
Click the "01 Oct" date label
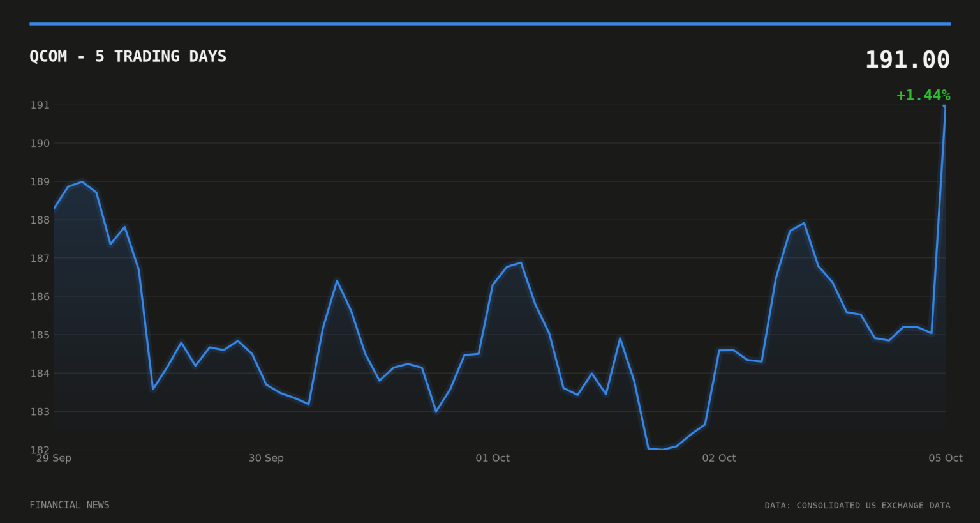(x=493, y=458)
